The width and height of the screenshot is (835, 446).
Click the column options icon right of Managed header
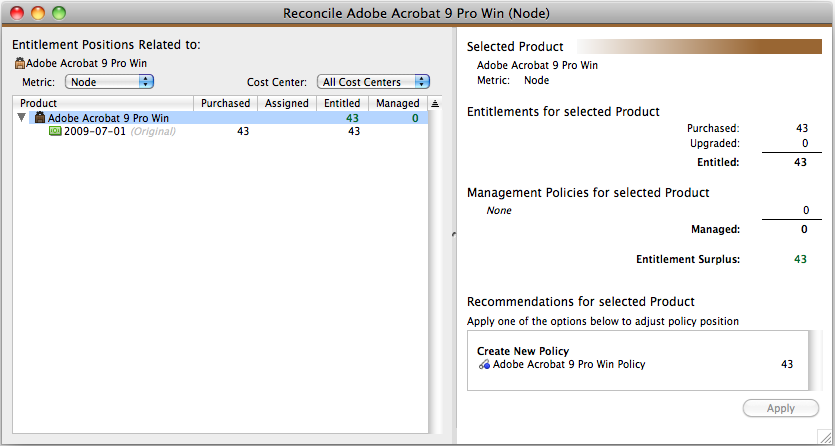coord(435,103)
